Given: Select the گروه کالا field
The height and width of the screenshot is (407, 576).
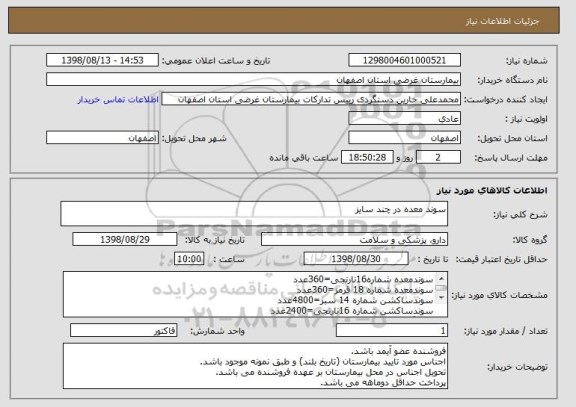Looking at the screenshot, I should click(354, 240).
